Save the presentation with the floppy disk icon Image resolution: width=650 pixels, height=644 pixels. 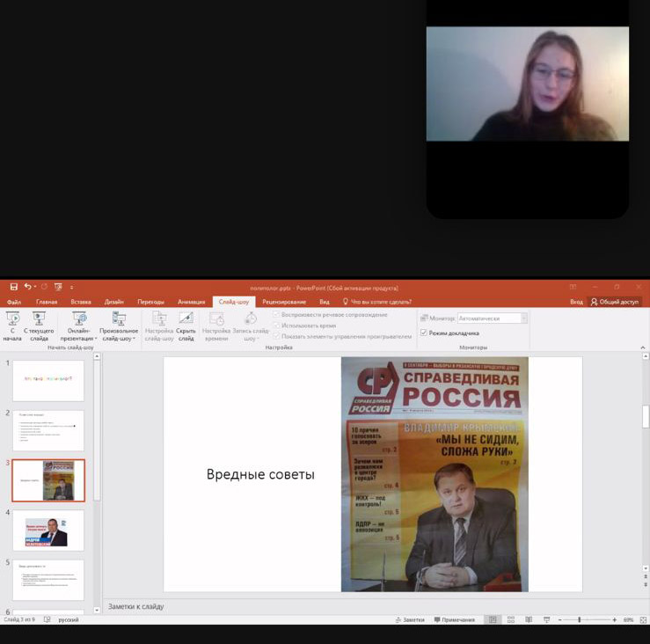pyautogui.click(x=14, y=287)
